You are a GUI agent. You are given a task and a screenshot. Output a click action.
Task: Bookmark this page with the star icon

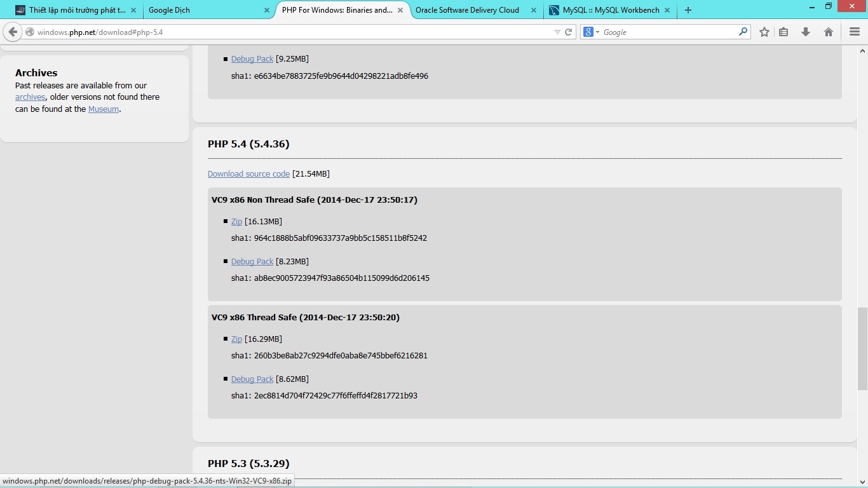764,32
